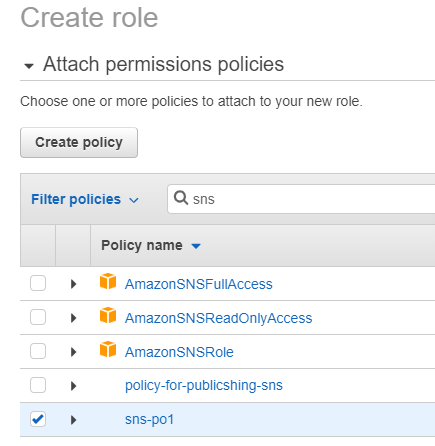Click the orange box icon for AmazonSNSReadOnlyAccess
The width and height of the screenshot is (435, 446).
pos(108,315)
